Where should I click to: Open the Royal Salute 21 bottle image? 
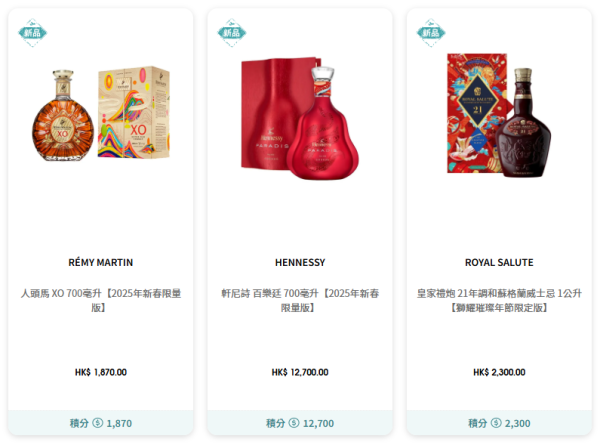tap(523, 122)
